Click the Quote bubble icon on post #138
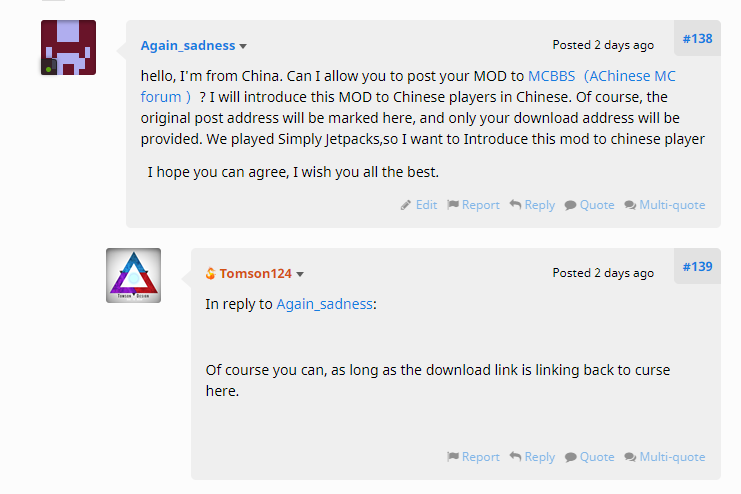 click(x=570, y=205)
